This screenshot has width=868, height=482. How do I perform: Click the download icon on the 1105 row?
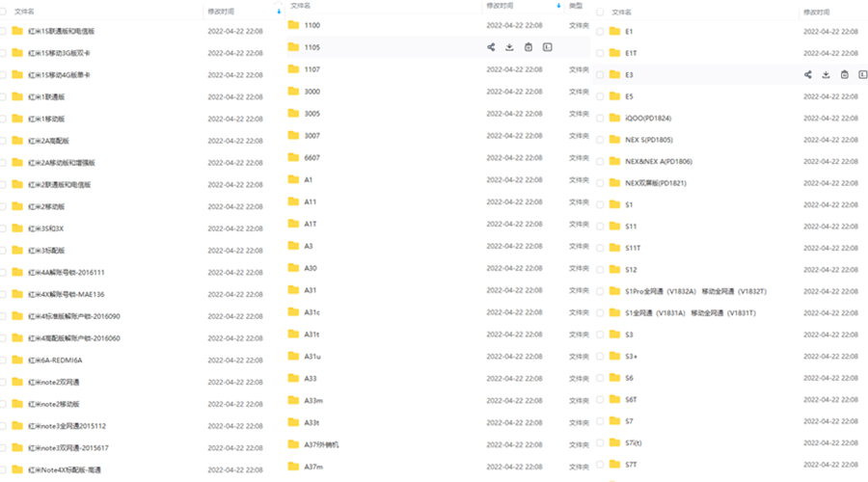[509, 47]
